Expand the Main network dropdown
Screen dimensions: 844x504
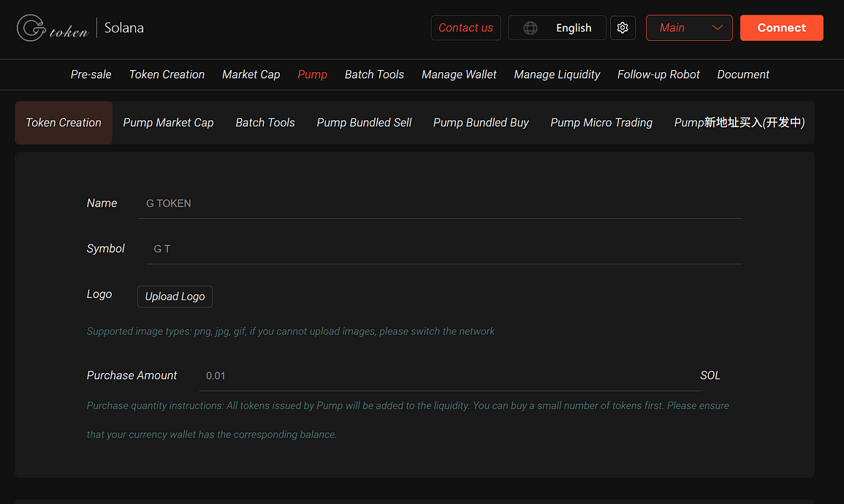click(x=689, y=28)
